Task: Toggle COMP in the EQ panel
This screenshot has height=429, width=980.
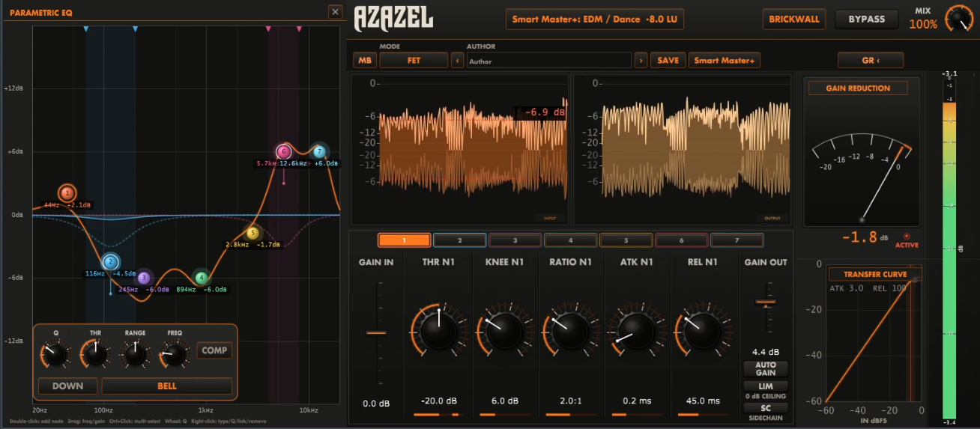Action: click(x=214, y=350)
